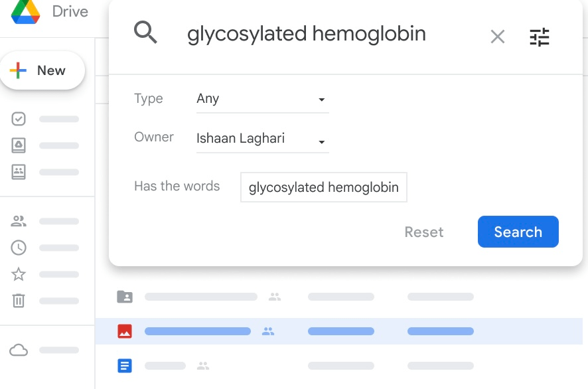Click the Reset link
The width and height of the screenshot is (588, 389).
[x=424, y=232]
